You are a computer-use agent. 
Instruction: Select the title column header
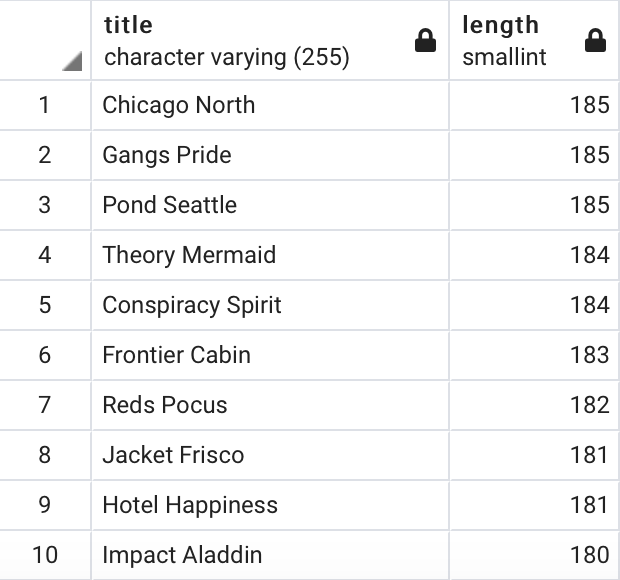(250, 41)
